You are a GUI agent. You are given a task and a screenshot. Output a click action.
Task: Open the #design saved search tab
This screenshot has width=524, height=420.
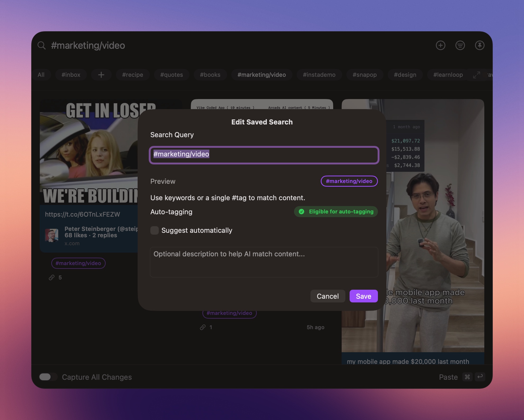click(405, 75)
